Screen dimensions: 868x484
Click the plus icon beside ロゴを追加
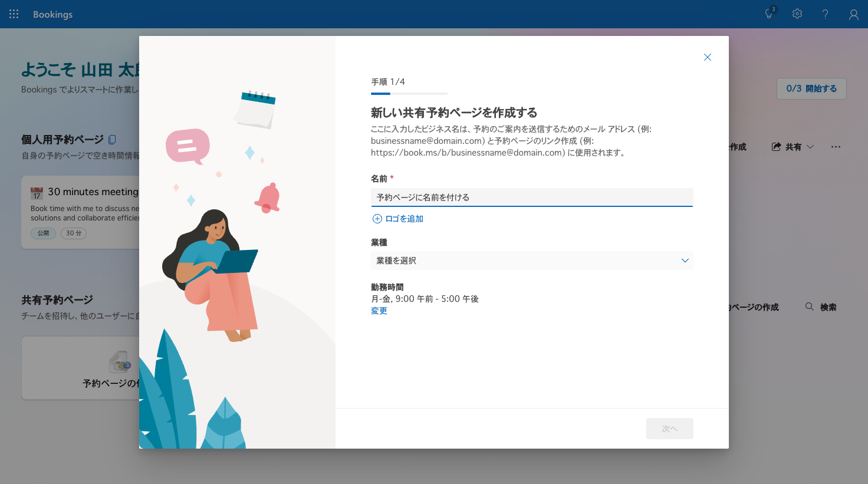pyautogui.click(x=377, y=219)
